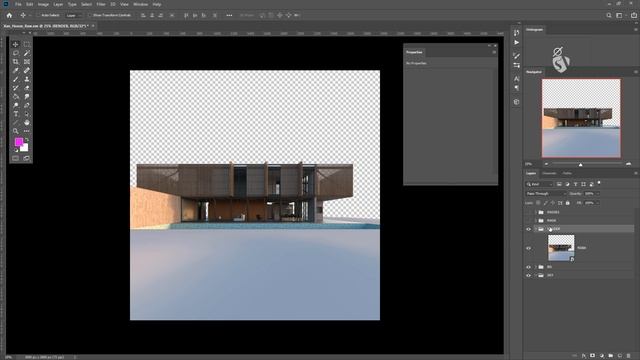Expand the BG group in Layers
This screenshot has height=360, width=640.
coord(536,267)
